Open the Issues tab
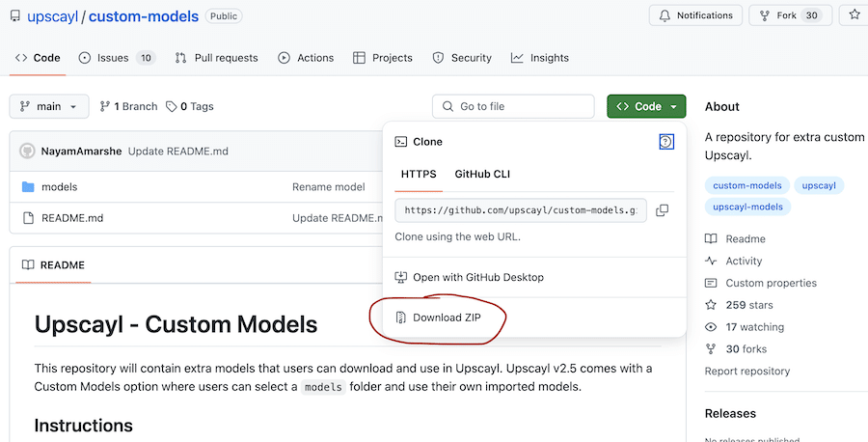 tap(117, 58)
